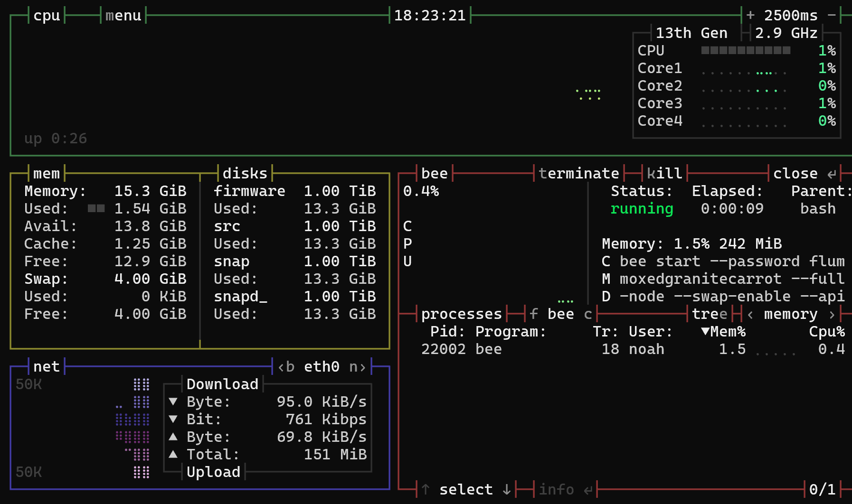Kill the bee process

point(664,174)
